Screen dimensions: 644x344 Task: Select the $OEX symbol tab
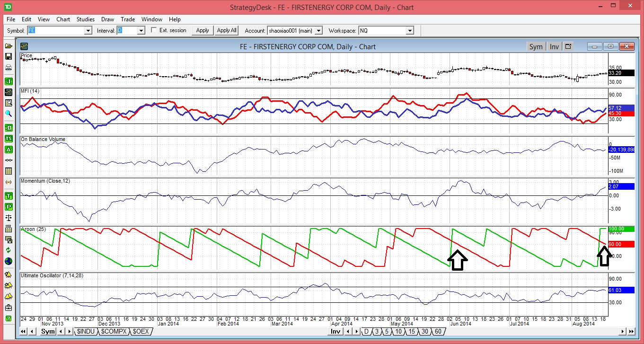pyautogui.click(x=141, y=331)
